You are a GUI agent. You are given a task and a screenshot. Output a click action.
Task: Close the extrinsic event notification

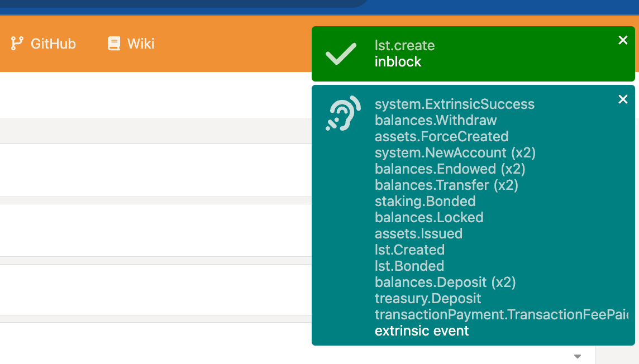[623, 99]
